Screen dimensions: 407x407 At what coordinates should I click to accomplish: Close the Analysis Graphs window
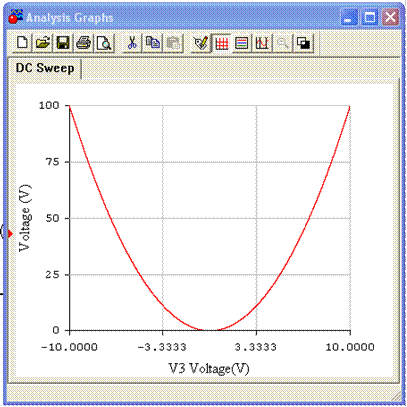coord(390,17)
